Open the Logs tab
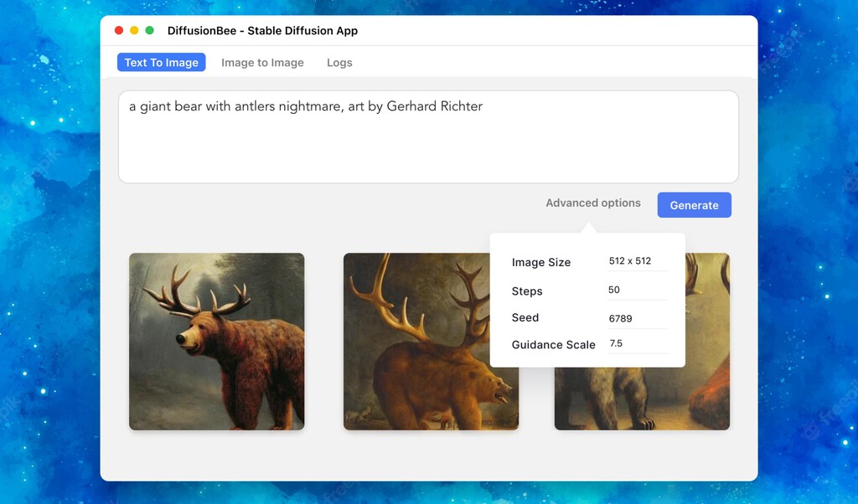 pos(339,62)
